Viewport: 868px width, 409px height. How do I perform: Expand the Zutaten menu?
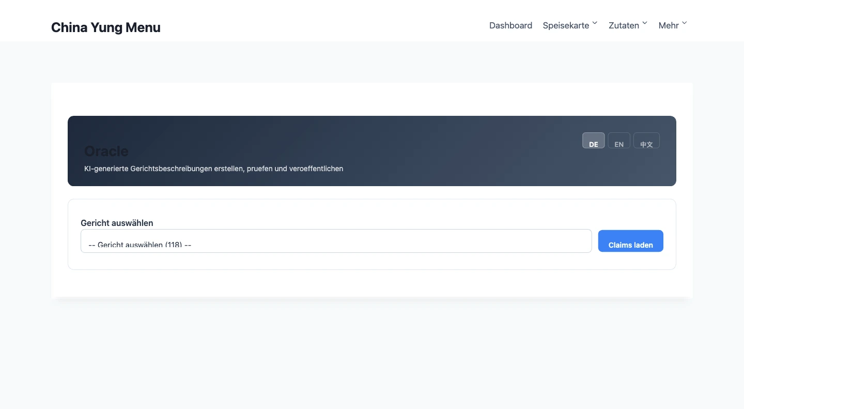628,25
